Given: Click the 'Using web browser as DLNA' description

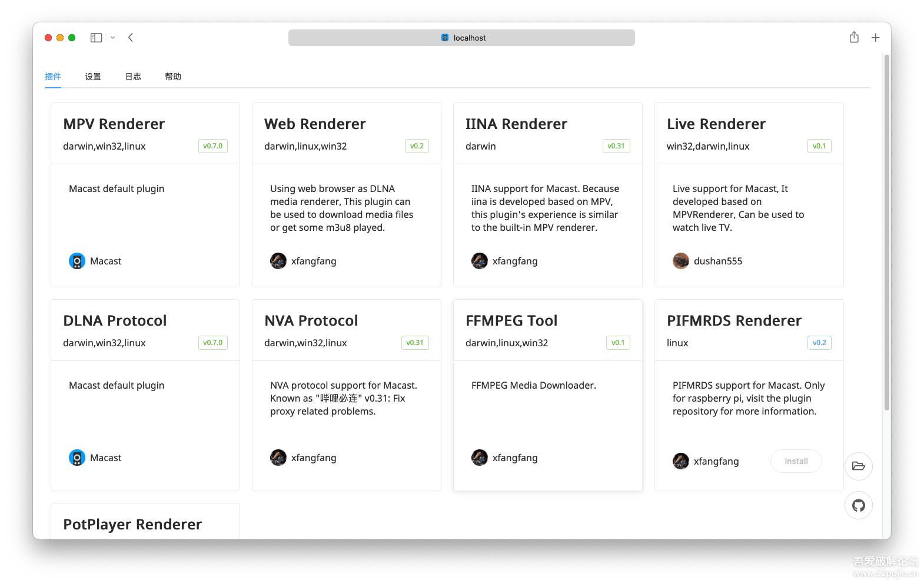Looking at the screenshot, I should [x=342, y=208].
